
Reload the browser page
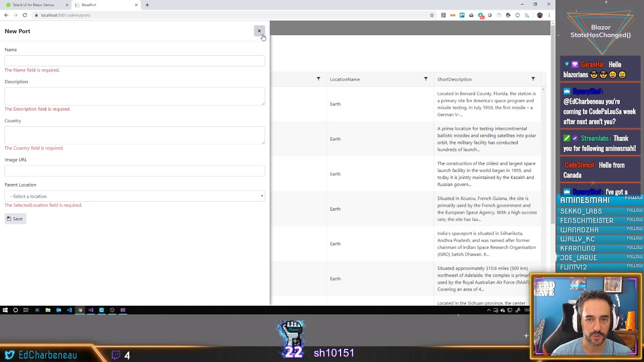click(25, 15)
